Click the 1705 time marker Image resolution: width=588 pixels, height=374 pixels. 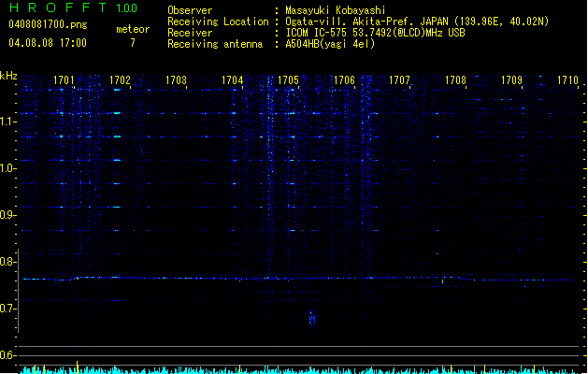click(288, 80)
